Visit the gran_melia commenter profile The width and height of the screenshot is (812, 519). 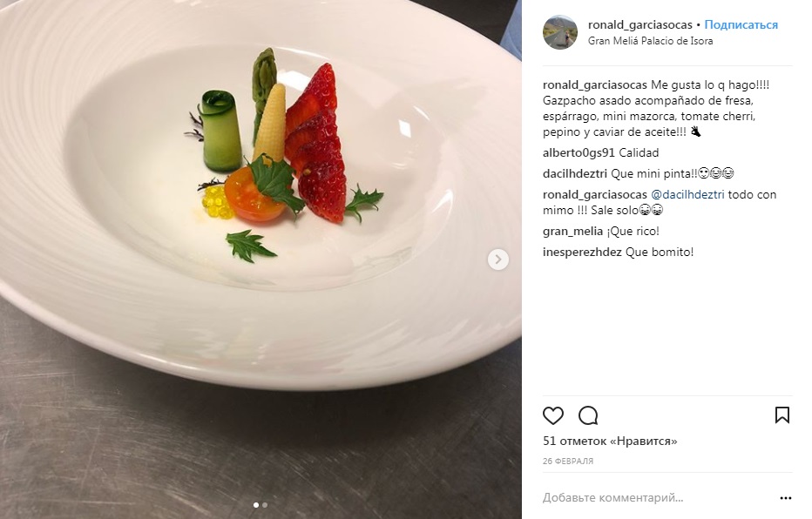pos(572,232)
